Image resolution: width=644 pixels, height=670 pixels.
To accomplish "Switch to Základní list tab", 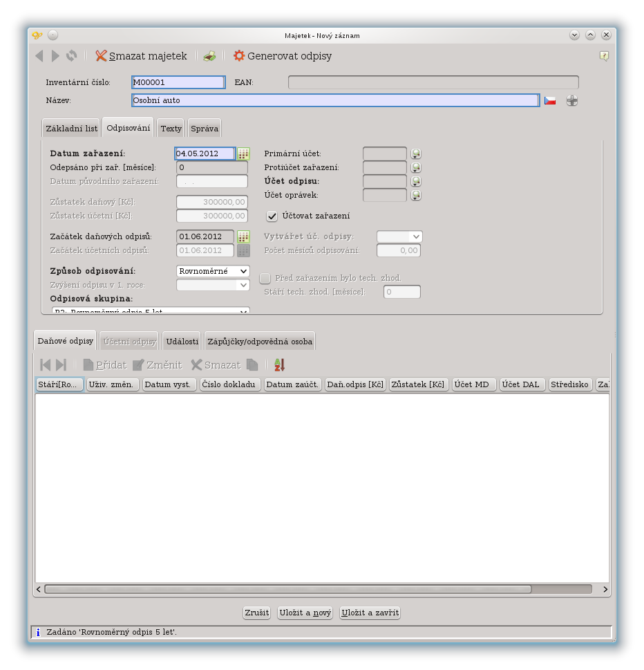I will pyautogui.click(x=71, y=128).
